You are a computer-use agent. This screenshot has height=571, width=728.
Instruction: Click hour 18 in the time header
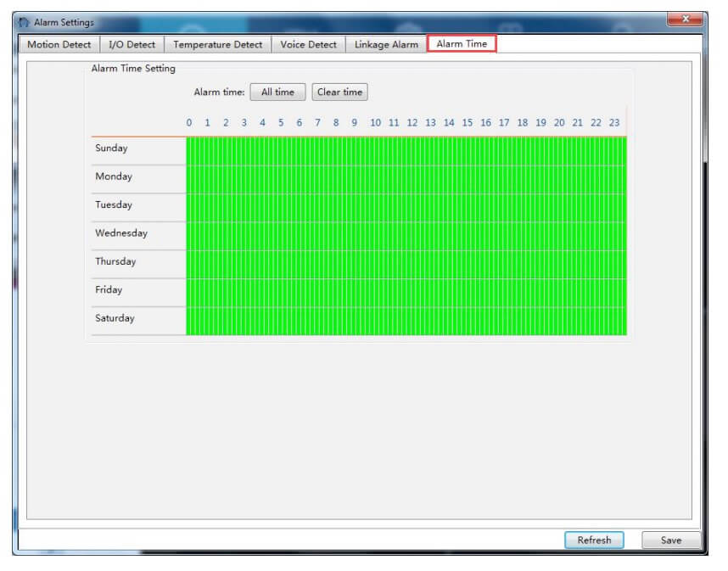click(x=523, y=122)
